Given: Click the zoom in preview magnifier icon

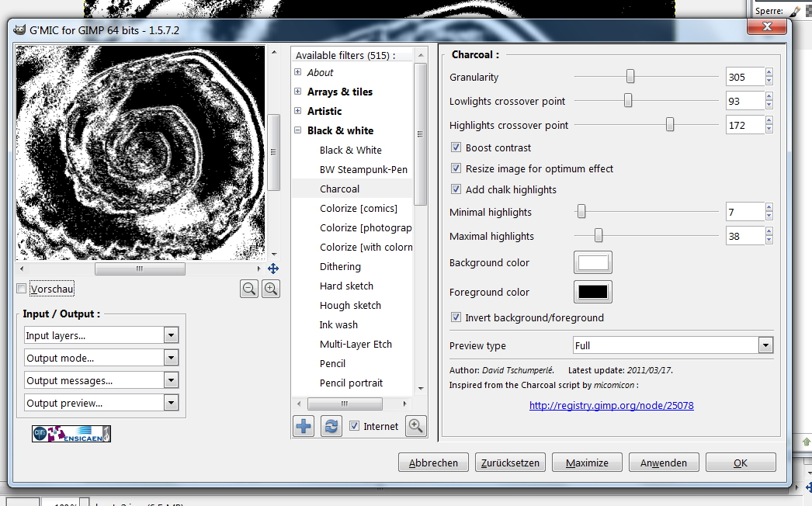Looking at the screenshot, I should tap(271, 289).
